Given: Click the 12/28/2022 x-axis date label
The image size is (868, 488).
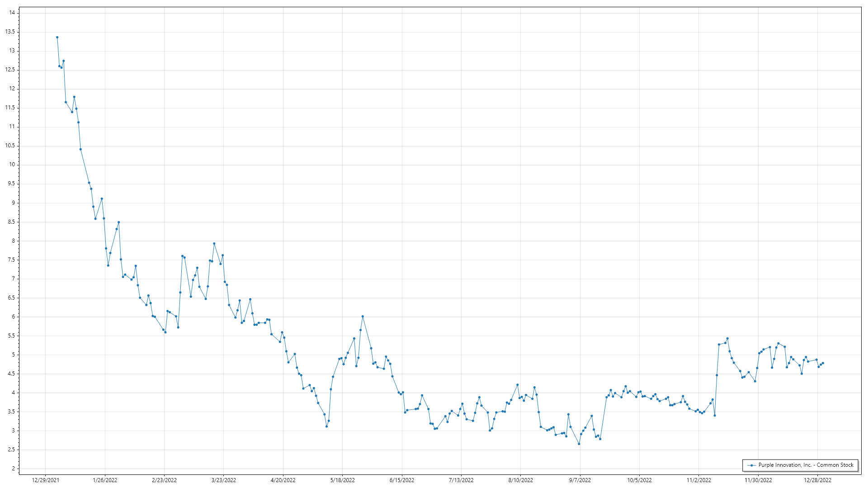Looking at the screenshot, I should (817, 480).
